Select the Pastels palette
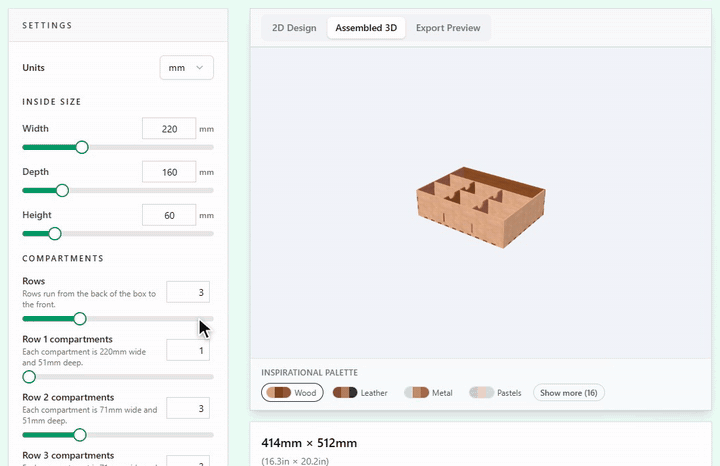The width and height of the screenshot is (720, 466). pos(495,393)
